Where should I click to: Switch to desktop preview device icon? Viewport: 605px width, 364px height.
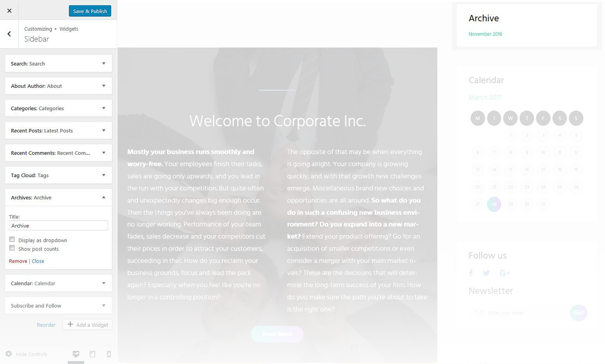pyautogui.click(x=76, y=354)
